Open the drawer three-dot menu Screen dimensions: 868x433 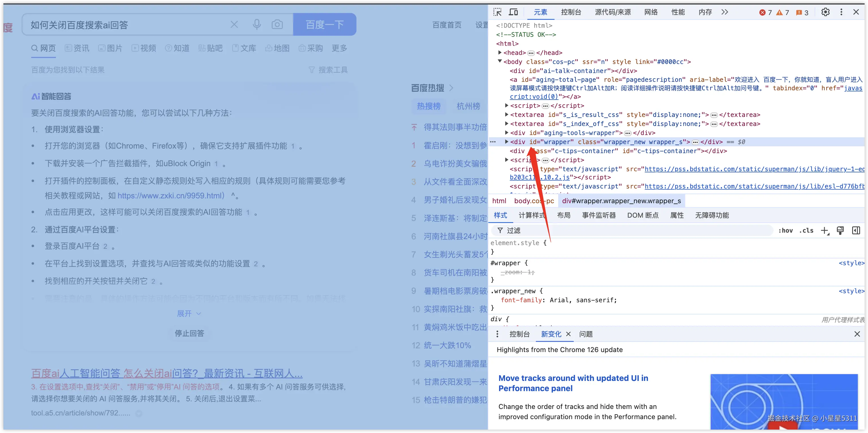pos(497,334)
